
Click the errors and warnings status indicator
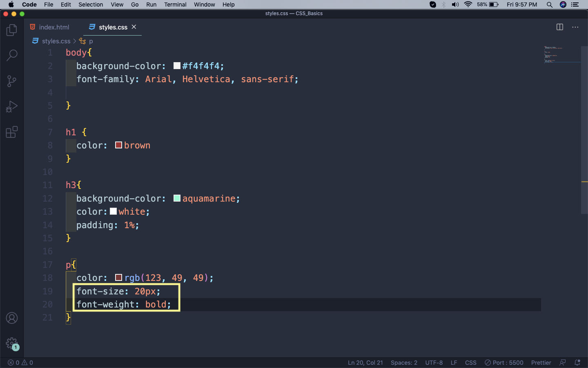point(20,363)
